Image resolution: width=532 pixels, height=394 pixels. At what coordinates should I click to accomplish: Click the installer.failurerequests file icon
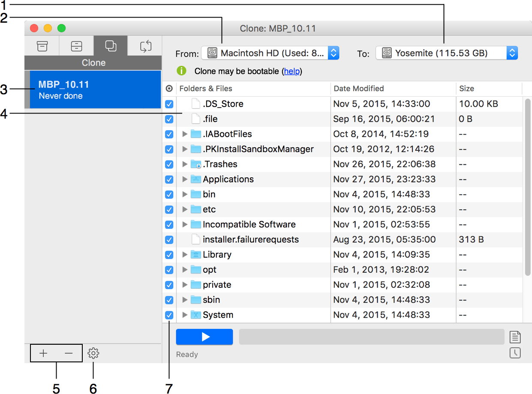click(196, 239)
